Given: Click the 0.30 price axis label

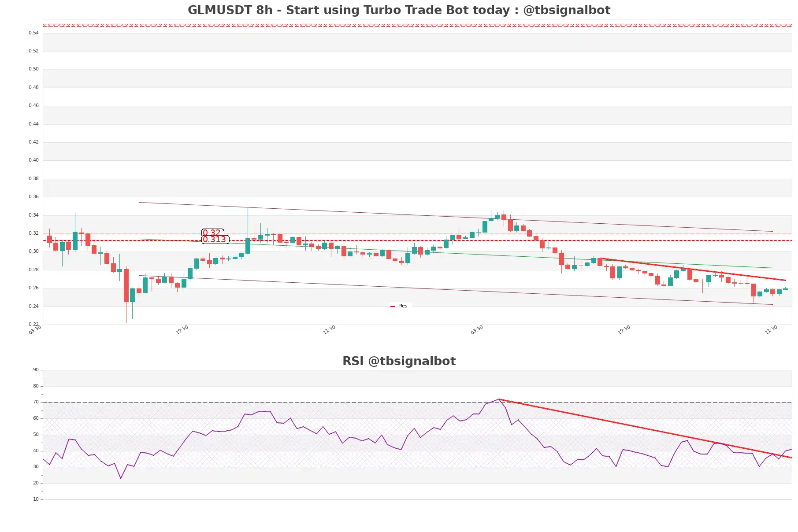Looking at the screenshot, I should (x=33, y=251).
